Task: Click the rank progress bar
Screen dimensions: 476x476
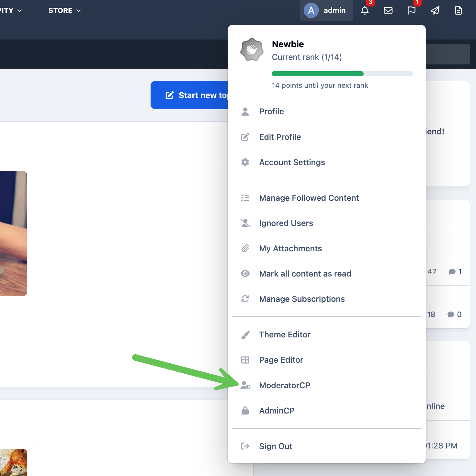Action: [x=342, y=74]
